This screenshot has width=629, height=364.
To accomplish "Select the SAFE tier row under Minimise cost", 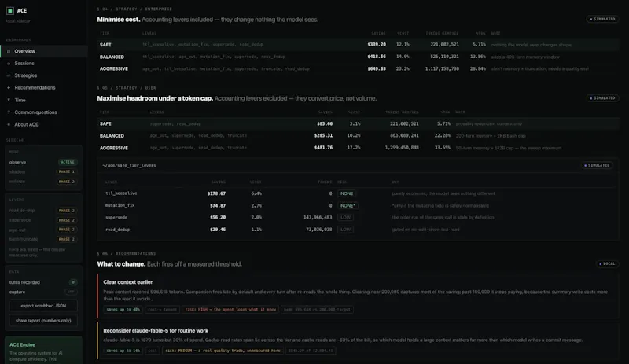I will coord(359,45).
